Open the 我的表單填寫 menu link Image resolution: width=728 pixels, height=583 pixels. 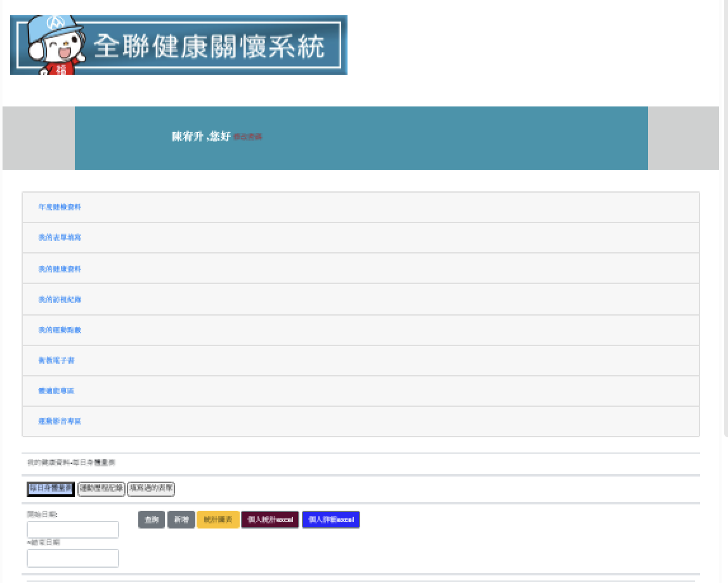tap(60, 238)
